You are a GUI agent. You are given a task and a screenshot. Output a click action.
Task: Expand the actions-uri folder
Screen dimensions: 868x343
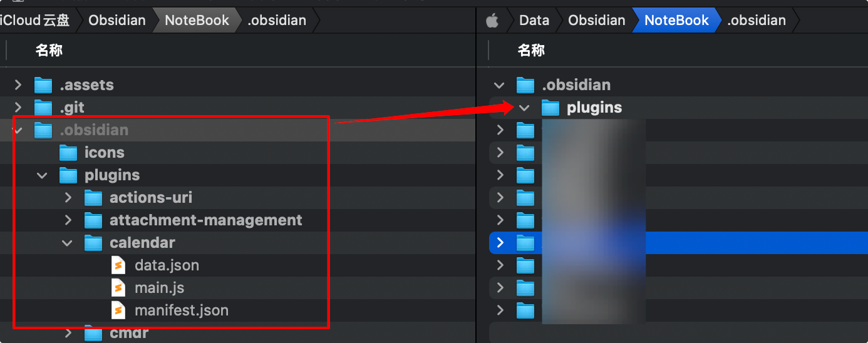point(68,198)
